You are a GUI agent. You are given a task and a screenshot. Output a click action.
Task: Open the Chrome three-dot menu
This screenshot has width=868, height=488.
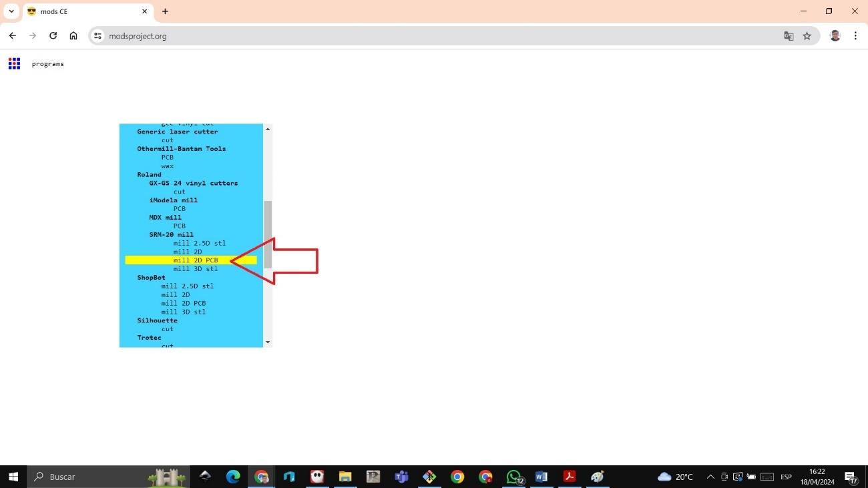coord(855,36)
